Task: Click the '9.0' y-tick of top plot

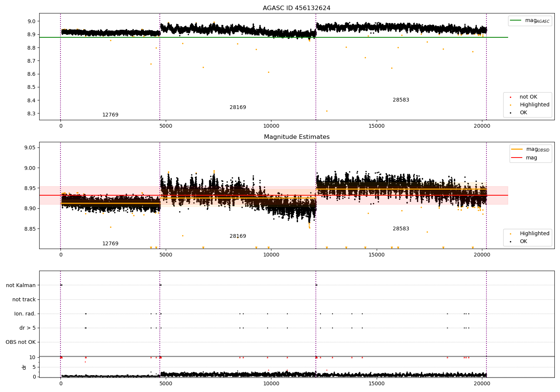Action: (x=31, y=21)
